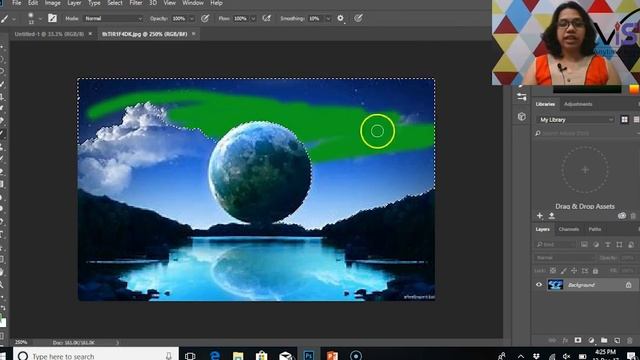Open the Image menu

[52, 3]
